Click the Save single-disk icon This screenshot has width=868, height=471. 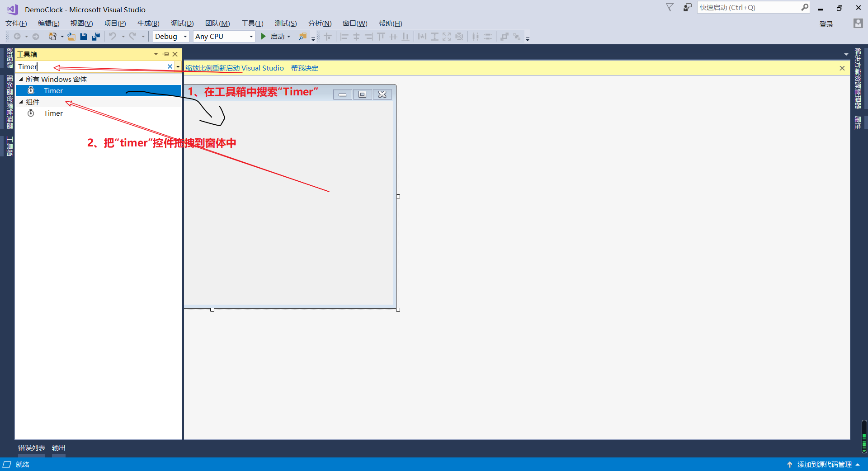[84, 37]
